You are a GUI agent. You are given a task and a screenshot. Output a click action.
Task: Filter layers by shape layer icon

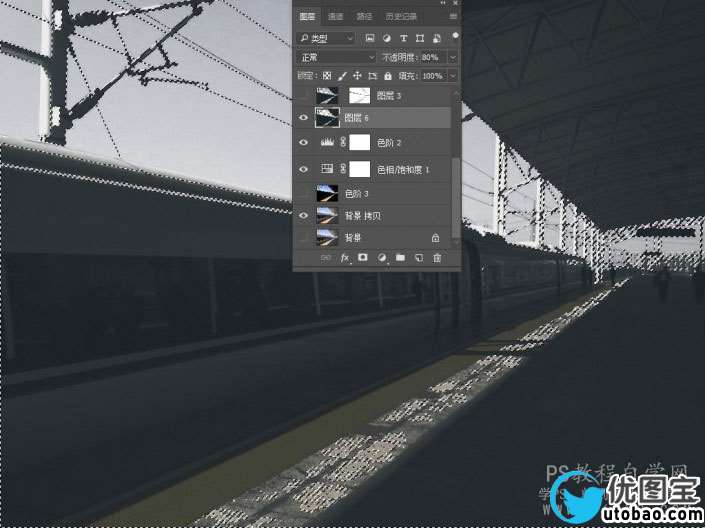point(419,38)
